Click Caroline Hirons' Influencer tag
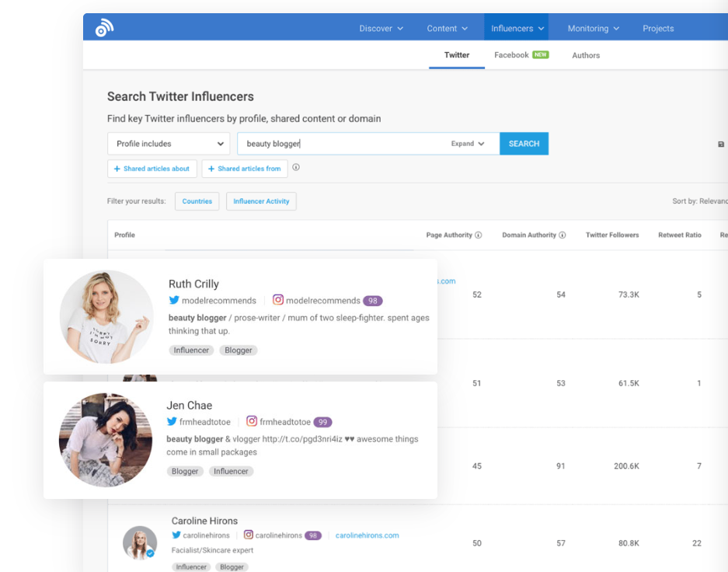Image resolution: width=728 pixels, height=572 pixels. point(191,567)
